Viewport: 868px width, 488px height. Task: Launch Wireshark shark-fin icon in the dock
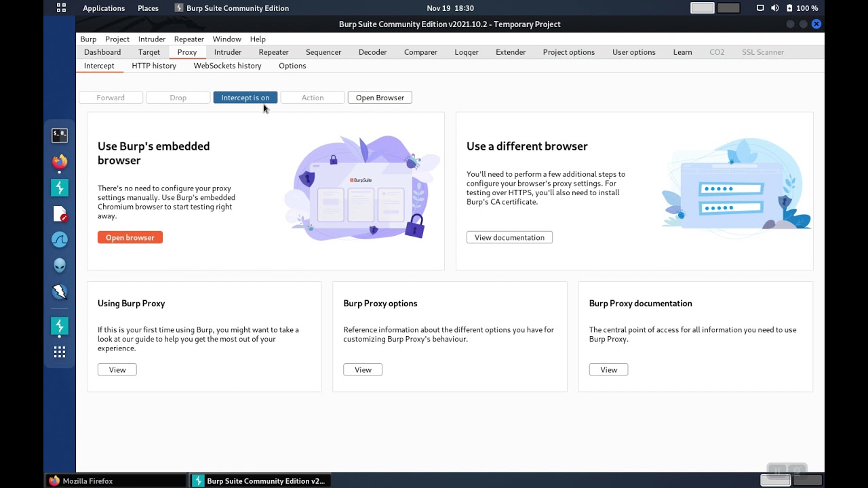[x=60, y=240]
